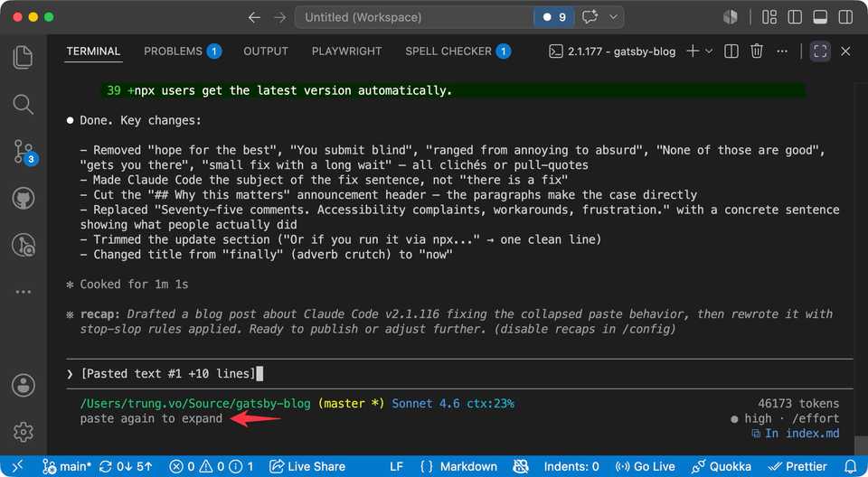The height and width of the screenshot is (477, 868).
Task: Open the Explorer view in activity bar
Action: (23, 58)
